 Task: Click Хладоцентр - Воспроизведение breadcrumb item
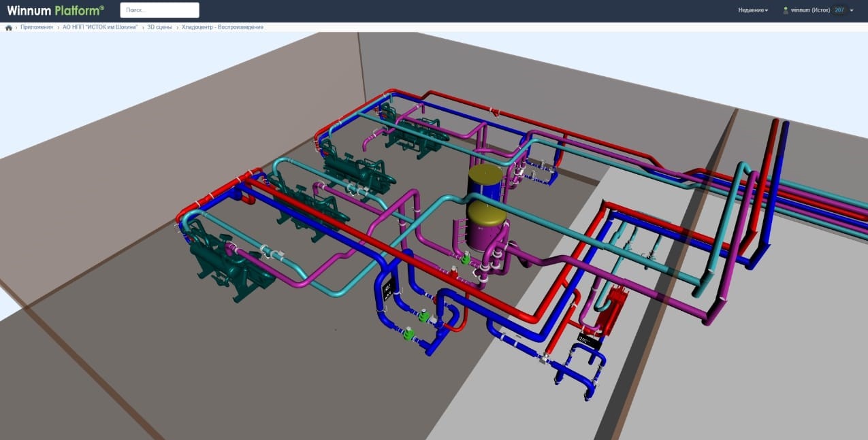pos(223,27)
